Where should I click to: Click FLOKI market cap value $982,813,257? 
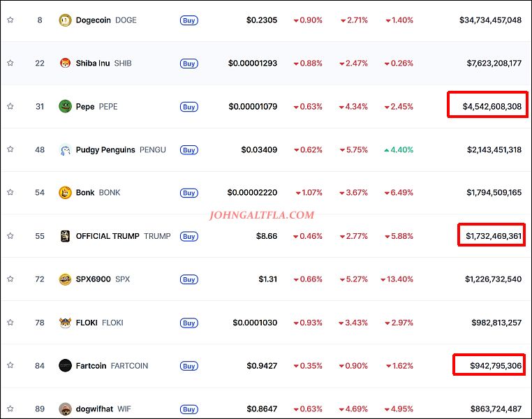[x=496, y=323]
